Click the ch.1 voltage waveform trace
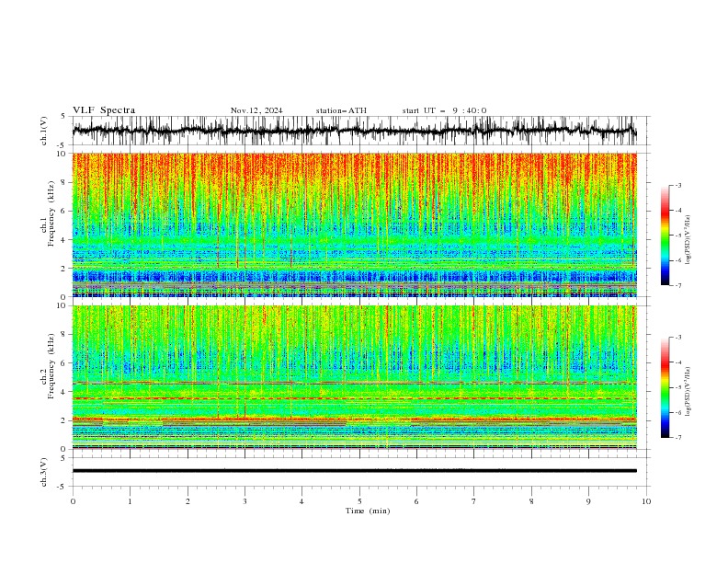728x563 pixels. tap(354, 131)
